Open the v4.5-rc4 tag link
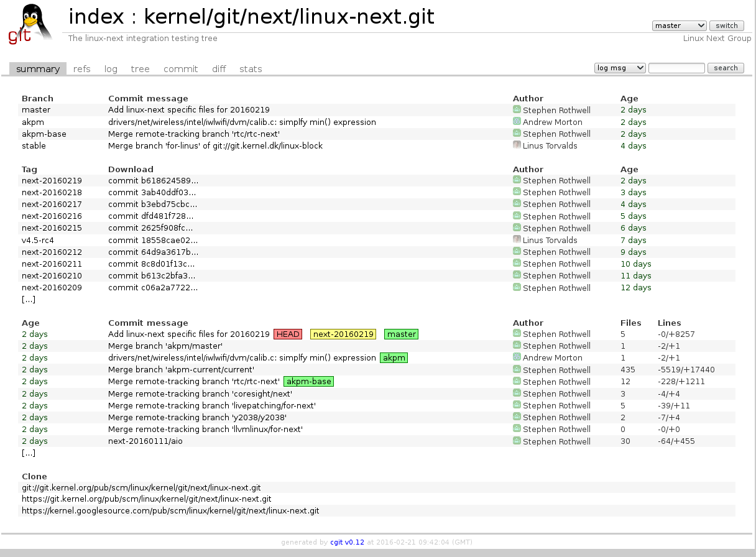Viewport: 756px width, 557px height. point(38,240)
